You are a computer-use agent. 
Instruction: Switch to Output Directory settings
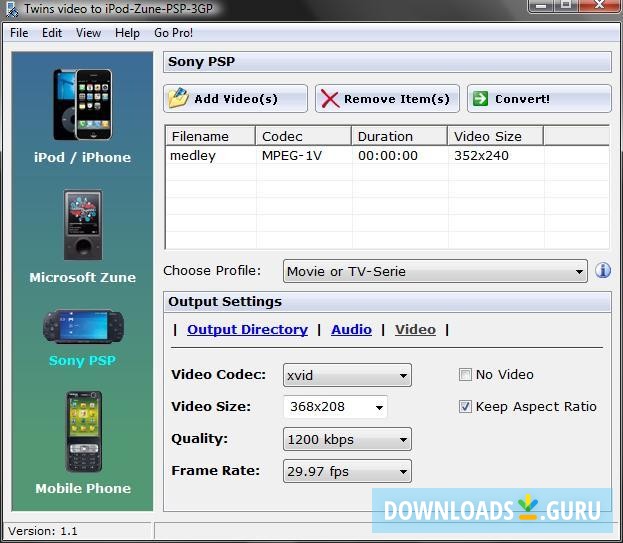coord(247,329)
